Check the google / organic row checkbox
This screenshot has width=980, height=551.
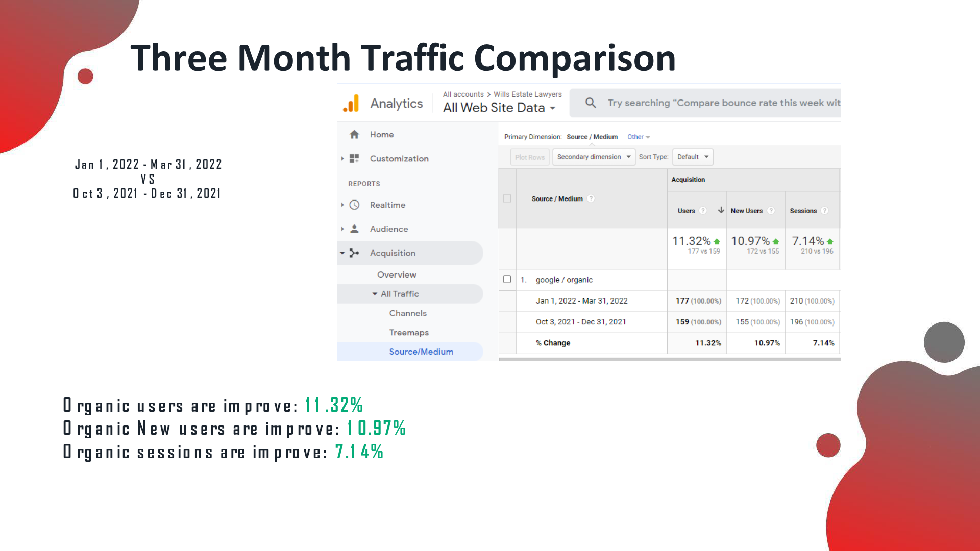pyautogui.click(x=507, y=279)
